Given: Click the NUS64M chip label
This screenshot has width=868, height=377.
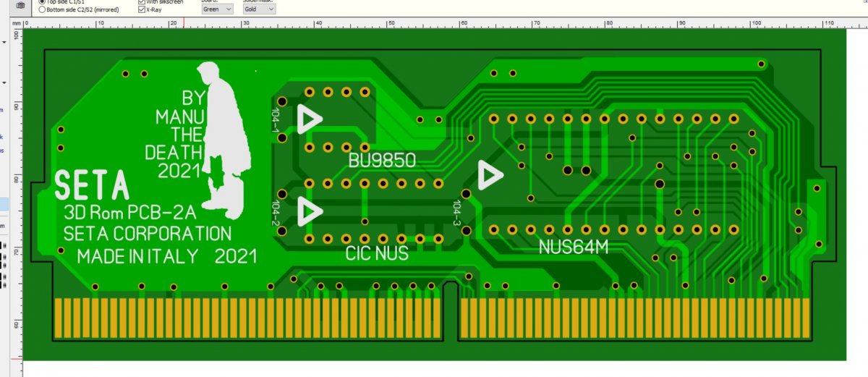Looking at the screenshot, I should point(574,247).
